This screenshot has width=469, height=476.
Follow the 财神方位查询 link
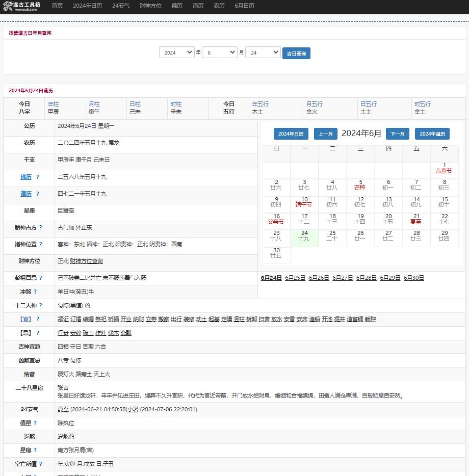point(86,261)
